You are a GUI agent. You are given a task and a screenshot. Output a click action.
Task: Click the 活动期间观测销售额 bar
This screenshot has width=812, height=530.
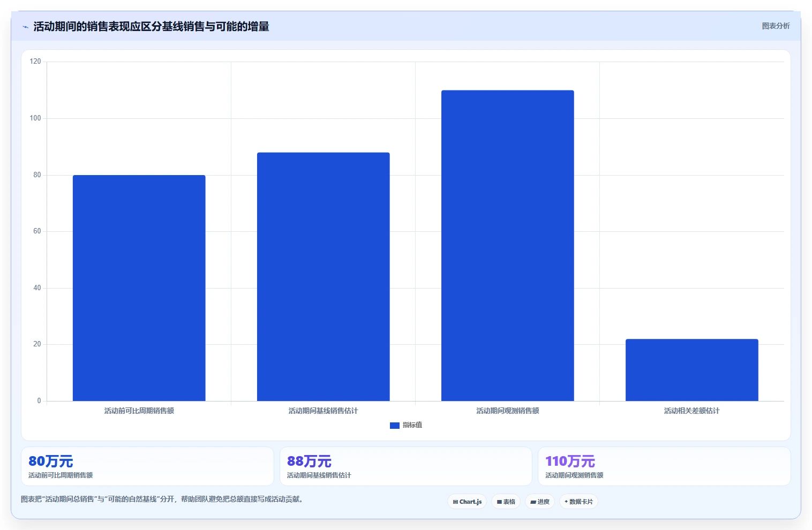click(507, 246)
